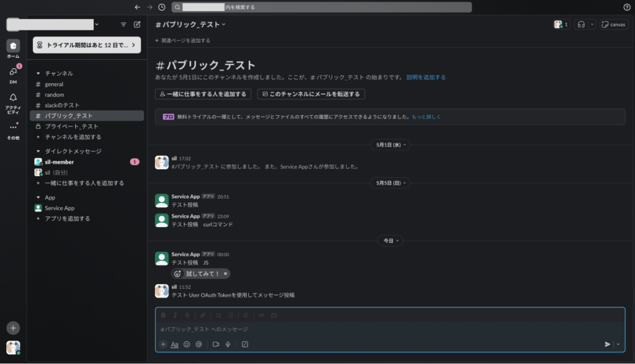The image size is (635, 364).
Task: Open the Activity bell in the left rail
Action: 13,97
